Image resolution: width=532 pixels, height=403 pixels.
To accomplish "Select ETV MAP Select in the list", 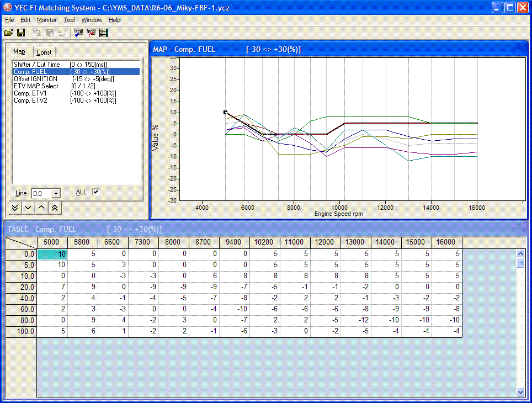I will [76, 86].
